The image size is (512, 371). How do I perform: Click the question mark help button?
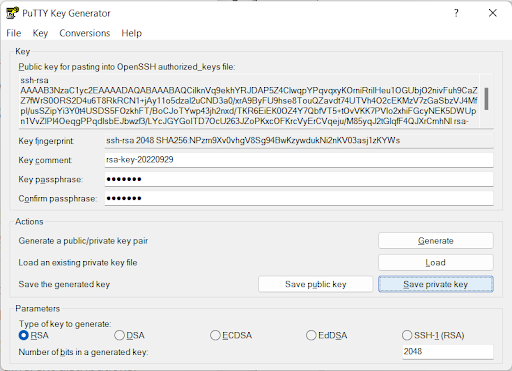(x=456, y=13)
